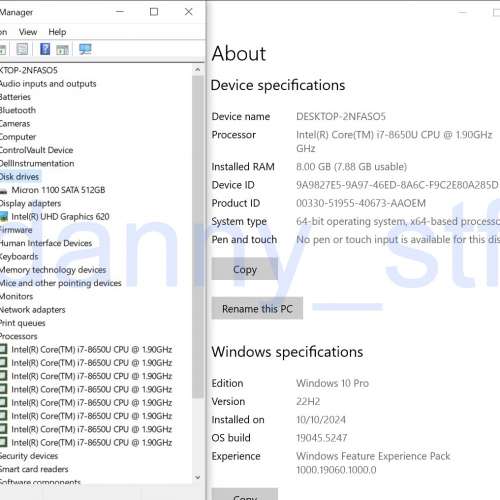Click the Micron disk drive icon
The height and width of the screenshot is (500, 500).
(x=3, y=191)
